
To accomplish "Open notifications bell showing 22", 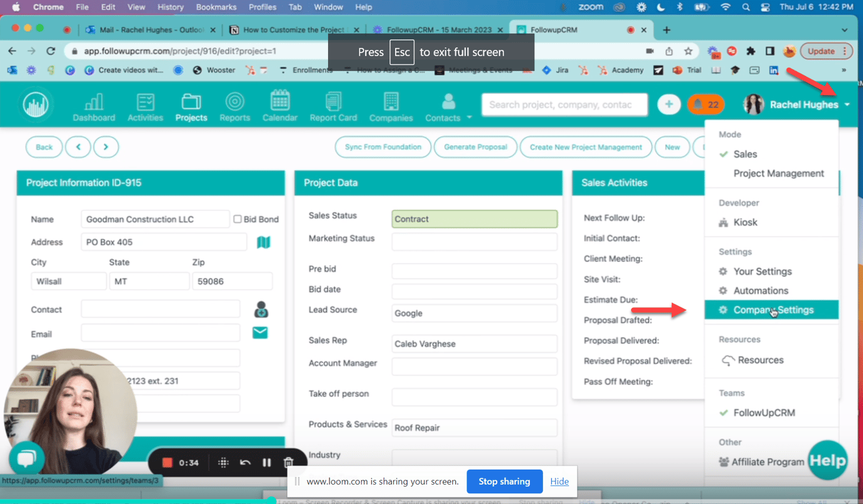I will pyautogui.click(x=706, y=105).
